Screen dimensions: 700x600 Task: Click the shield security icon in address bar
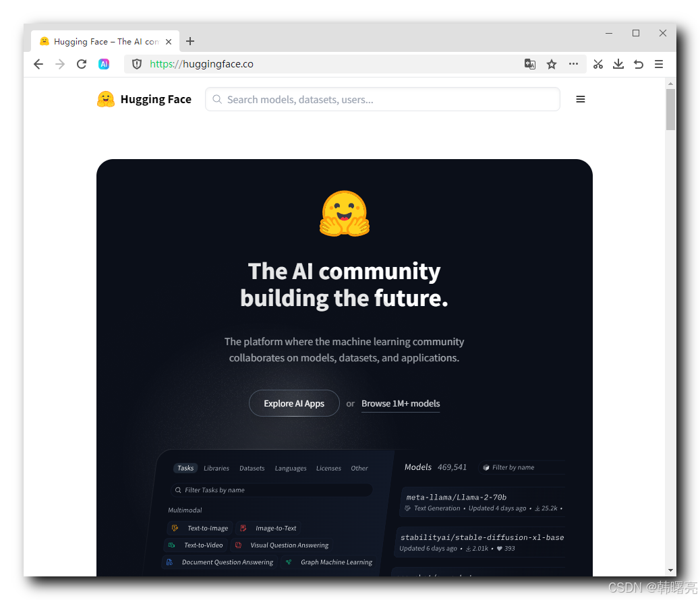click(x=137, y=64)
